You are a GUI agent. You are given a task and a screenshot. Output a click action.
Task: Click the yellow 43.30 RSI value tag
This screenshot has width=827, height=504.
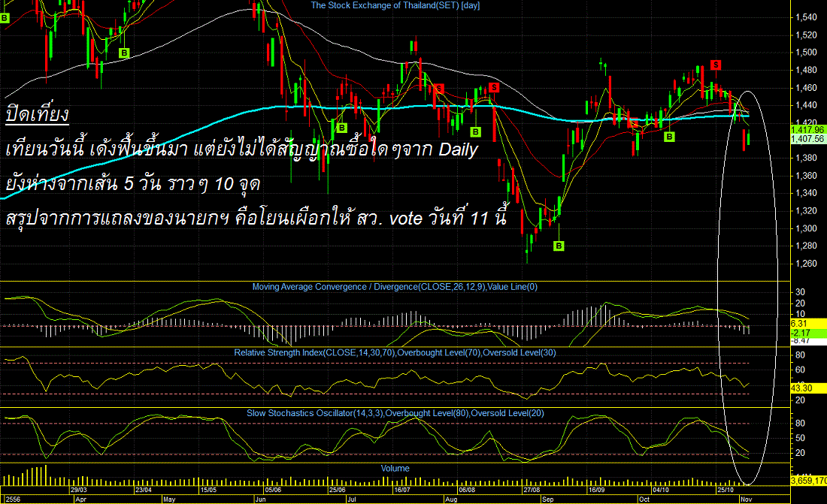(x=808, y=388)
